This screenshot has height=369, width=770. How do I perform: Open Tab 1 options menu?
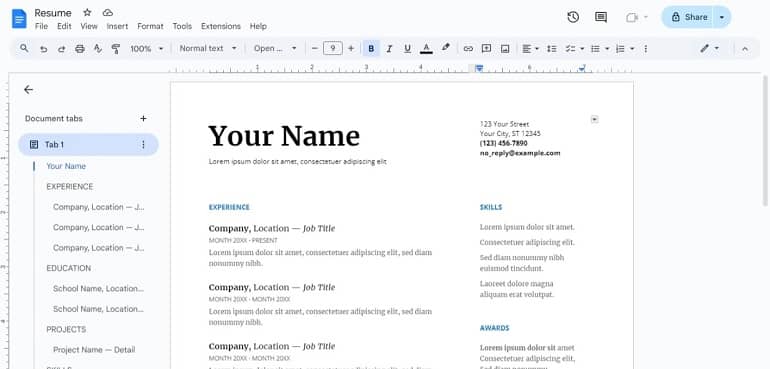click(143, 144)
